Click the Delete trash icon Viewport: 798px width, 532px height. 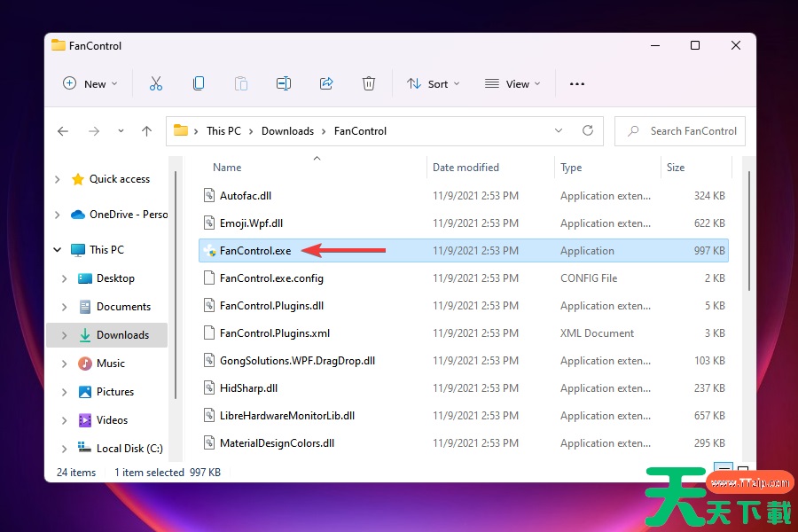click(x=369, y=83)
